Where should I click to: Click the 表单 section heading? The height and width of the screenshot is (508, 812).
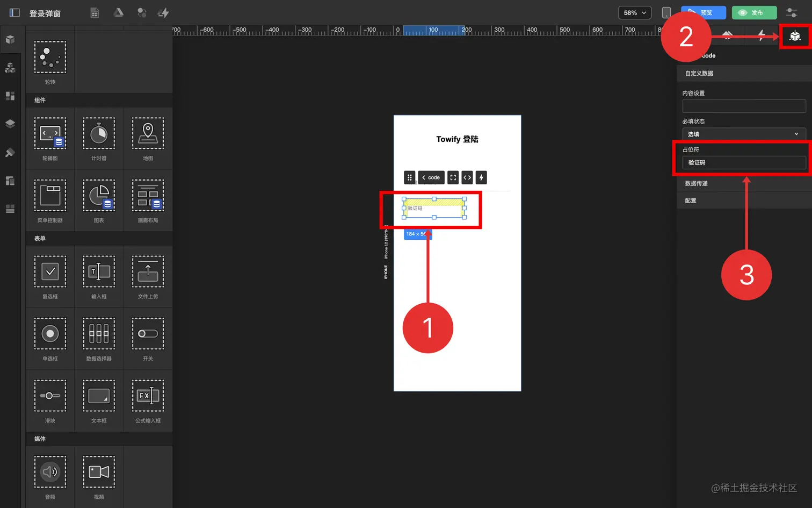click(x=40, y=238)
